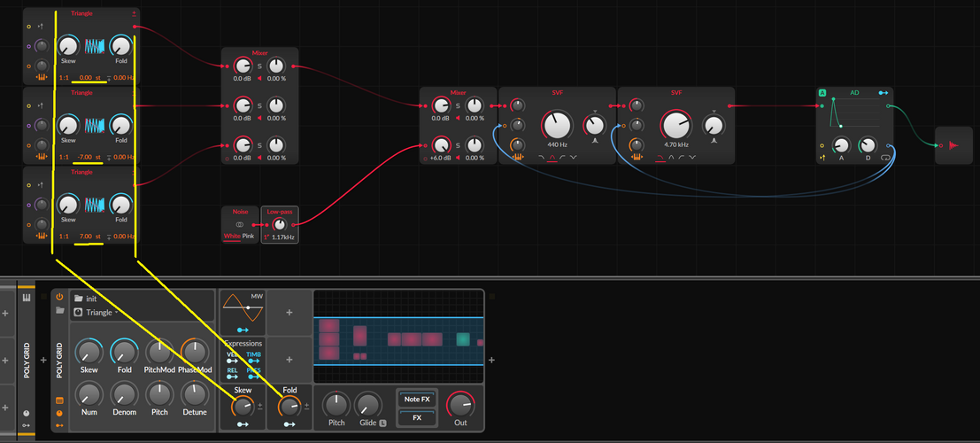The height and width of the screenshot is (443, 980).
Task: Select Pink noise type
Action: (249, 237)
